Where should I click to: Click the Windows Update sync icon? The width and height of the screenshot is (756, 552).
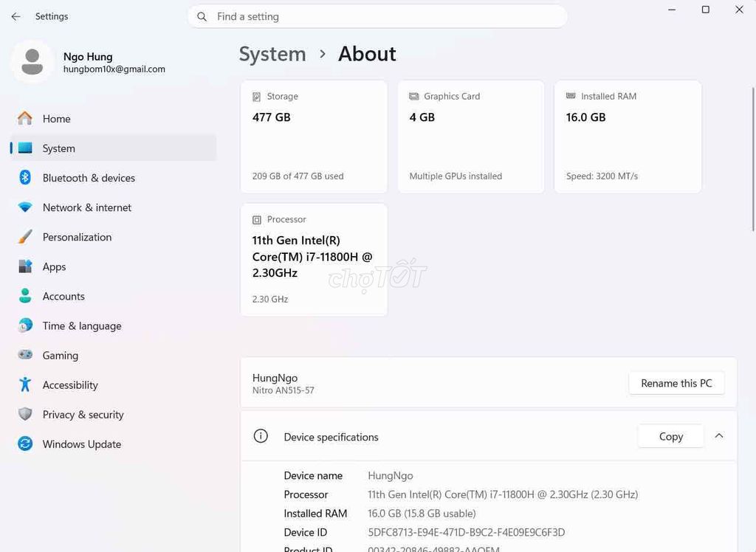click(25, 444)
